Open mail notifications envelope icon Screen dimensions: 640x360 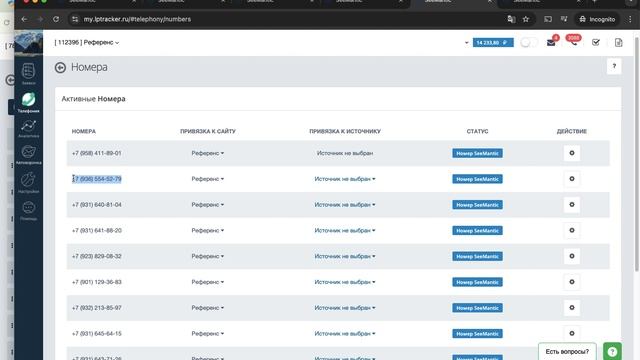click(x=551, y=42)
